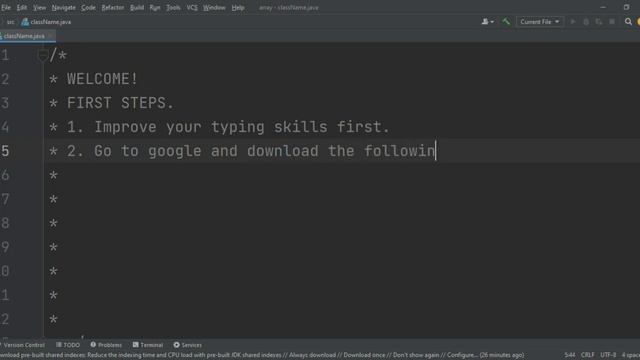Click the Run with Coverage icon
The image size is (640, 360).
[x=599, y=22]
